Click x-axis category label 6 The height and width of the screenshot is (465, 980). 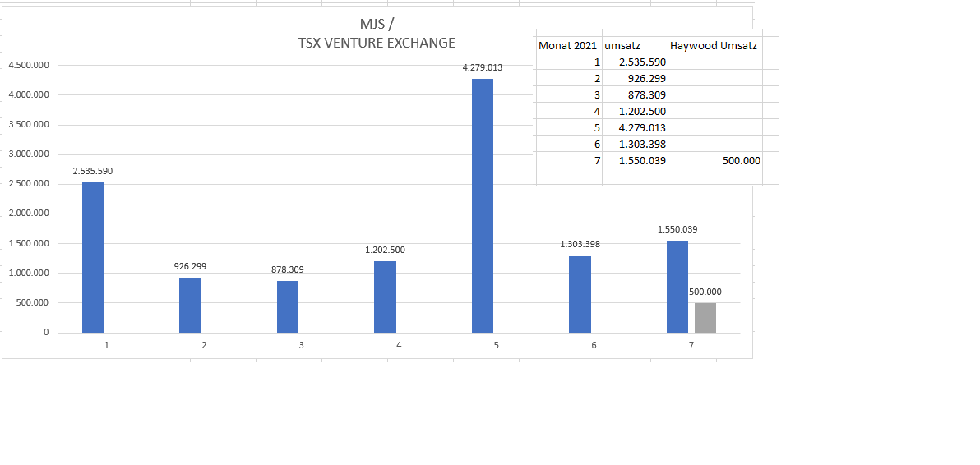coord(594,345)
